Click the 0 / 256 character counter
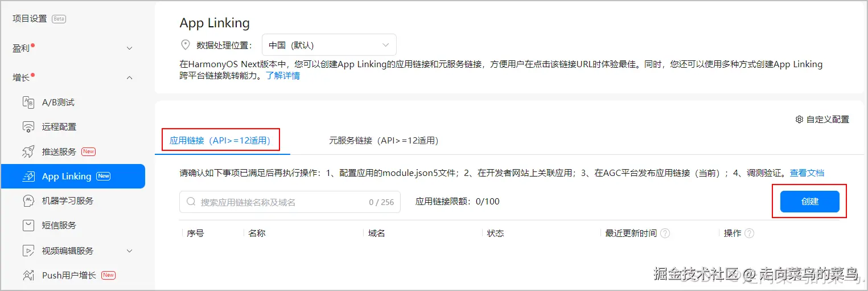The image size is (868, 291). tap(381, 202)
